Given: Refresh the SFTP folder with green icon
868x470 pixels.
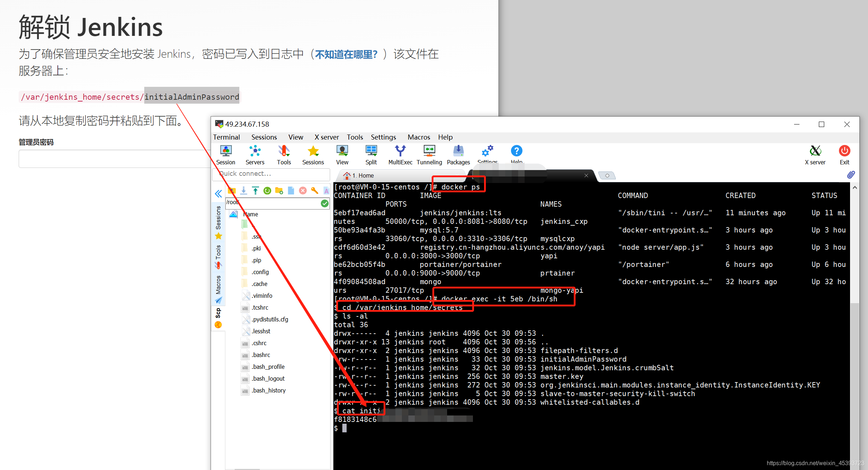Looking at the screenshot, I should tap(267, 191).
